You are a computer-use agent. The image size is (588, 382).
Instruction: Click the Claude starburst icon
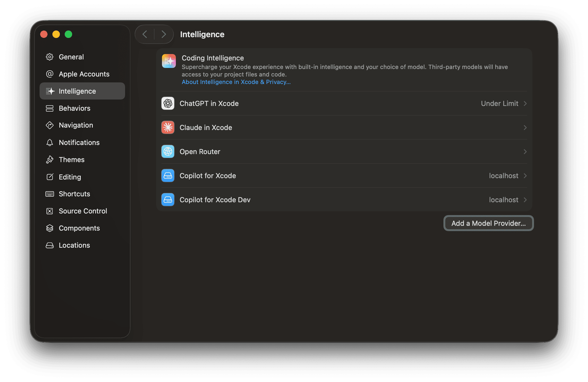click(168, 127)
